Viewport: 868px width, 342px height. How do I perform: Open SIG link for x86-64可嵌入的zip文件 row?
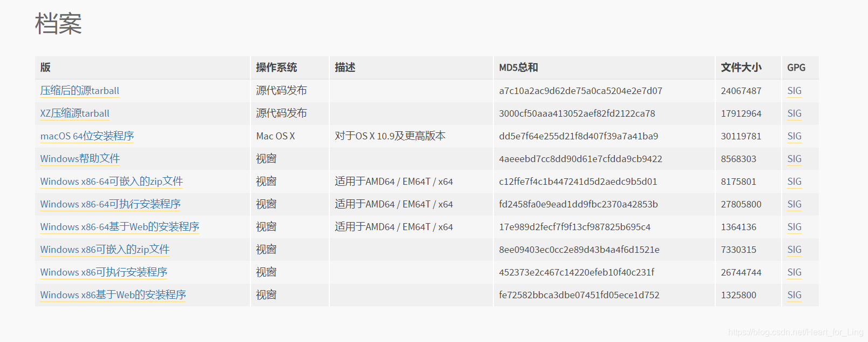coord(795,182)
